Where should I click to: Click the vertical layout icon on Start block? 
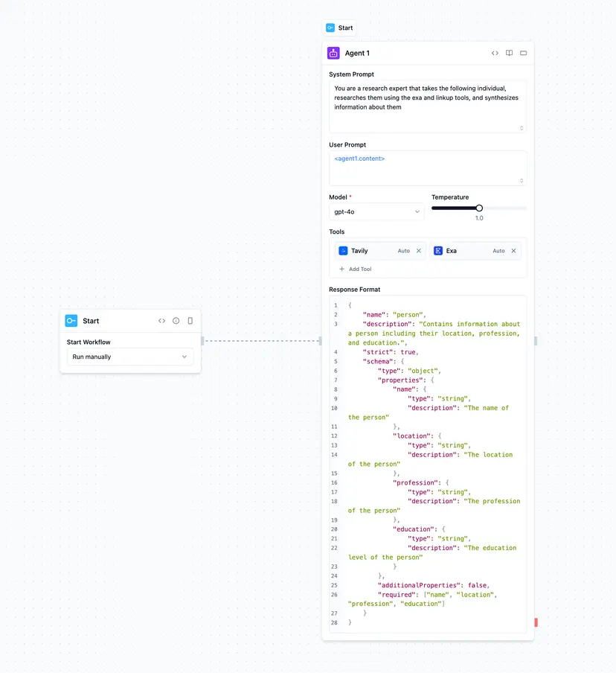click(x=190, y=321)
